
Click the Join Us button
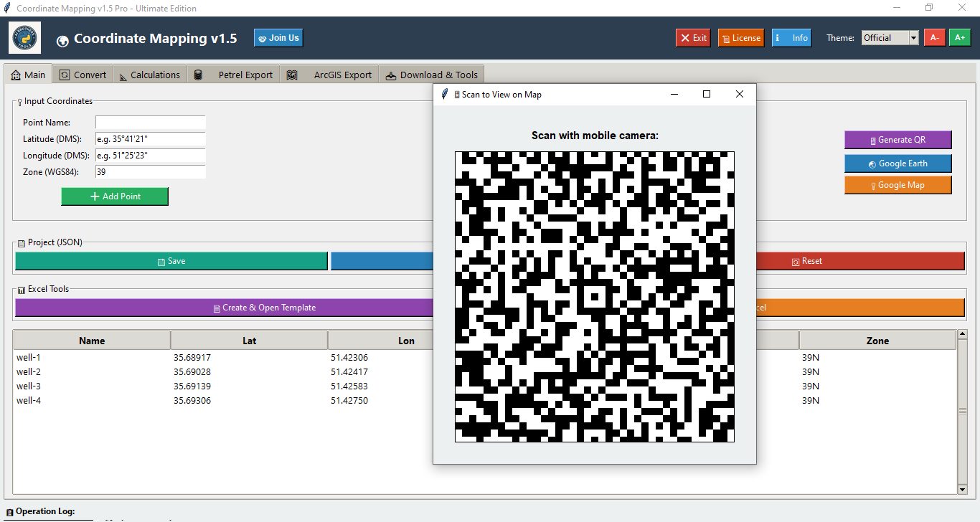[278, 38]
